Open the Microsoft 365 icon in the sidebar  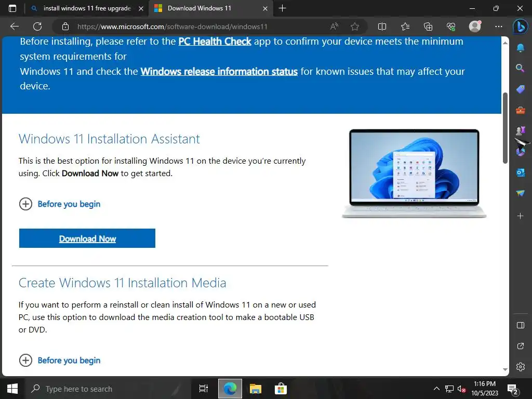tap(520, 151)
